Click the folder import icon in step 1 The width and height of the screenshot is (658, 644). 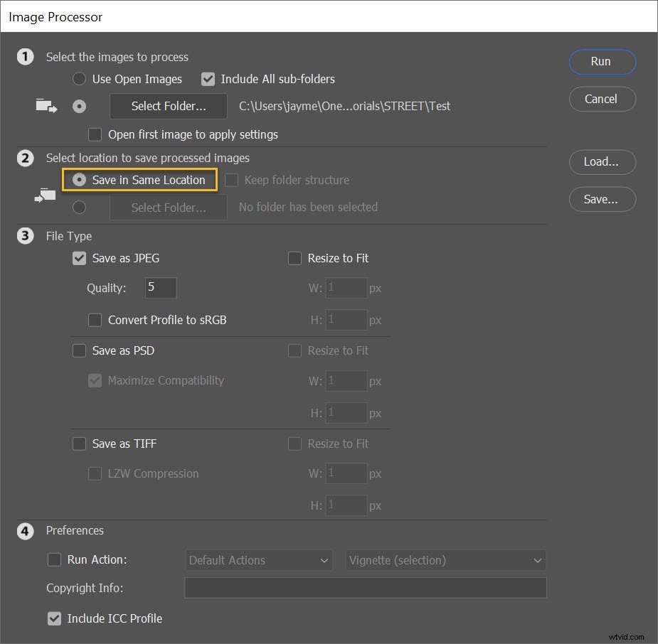[46, 105]
